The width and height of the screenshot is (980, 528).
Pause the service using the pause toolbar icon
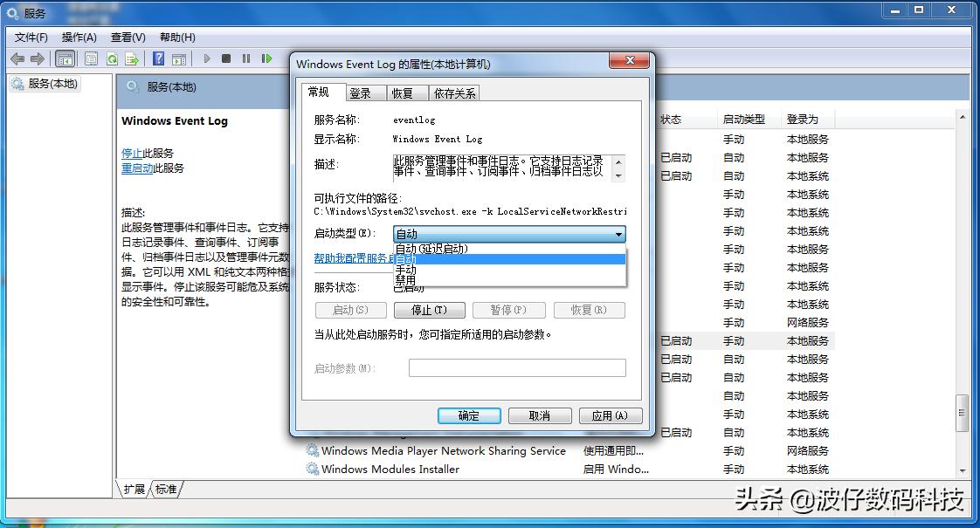pos(245,58)
